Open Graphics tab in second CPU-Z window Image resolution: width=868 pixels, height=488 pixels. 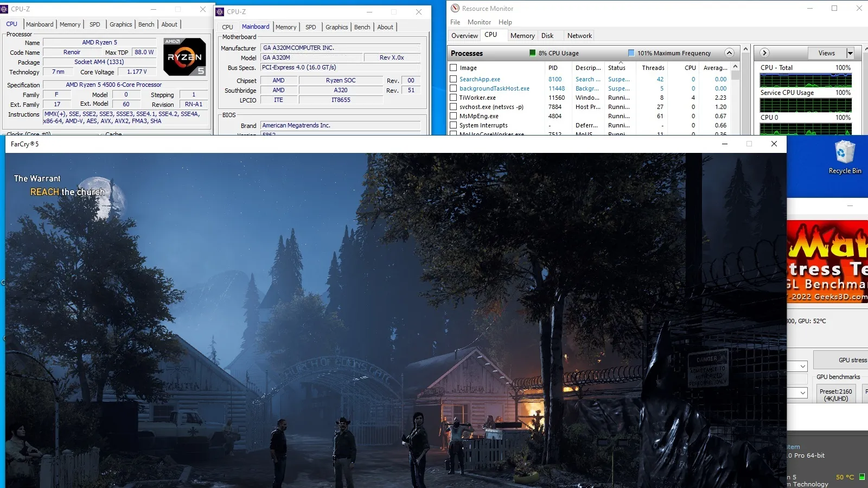point(336,27)
